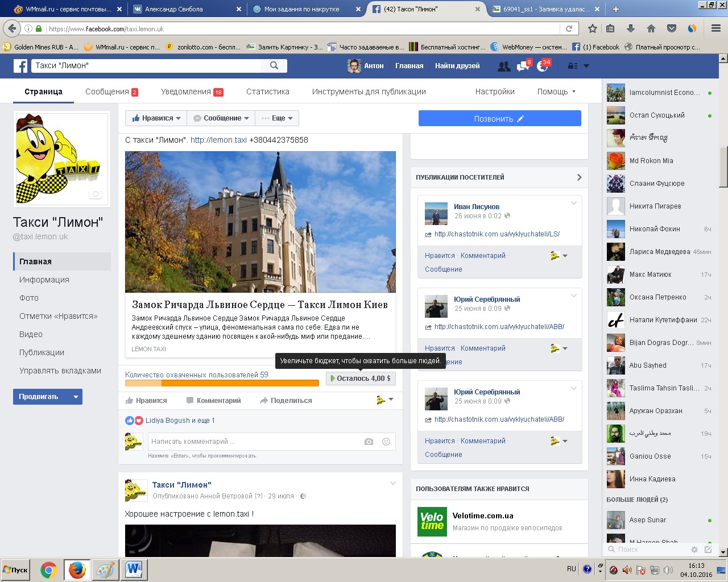Open options chevron on Иван Лисунов's post

point(574,203)
